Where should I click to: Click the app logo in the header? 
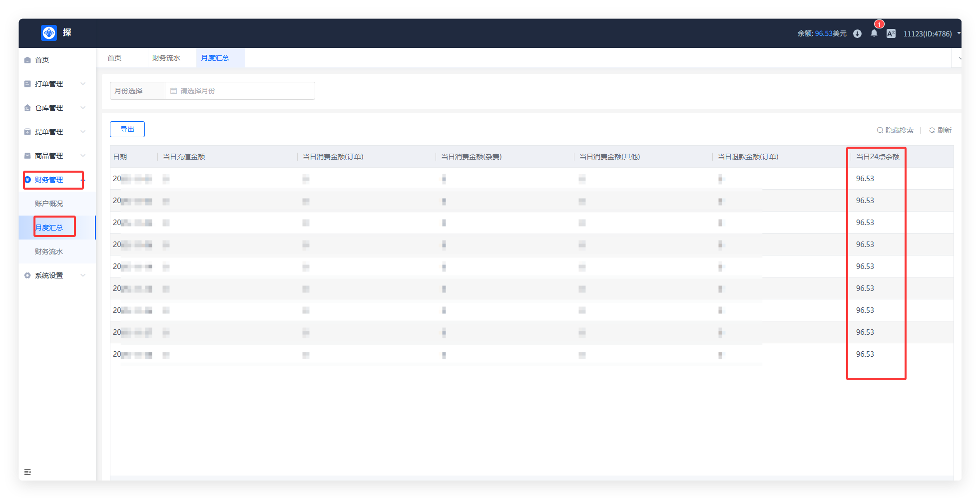coord(49,33)
